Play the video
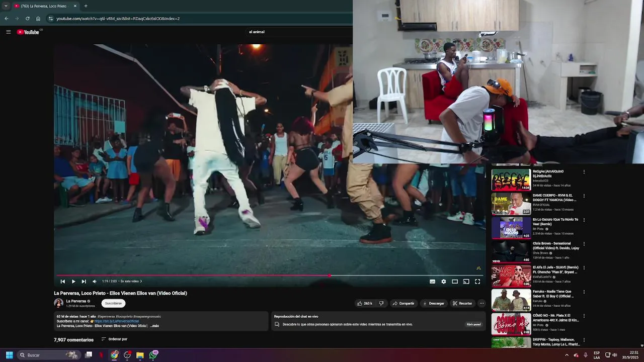 pos(73,282)
